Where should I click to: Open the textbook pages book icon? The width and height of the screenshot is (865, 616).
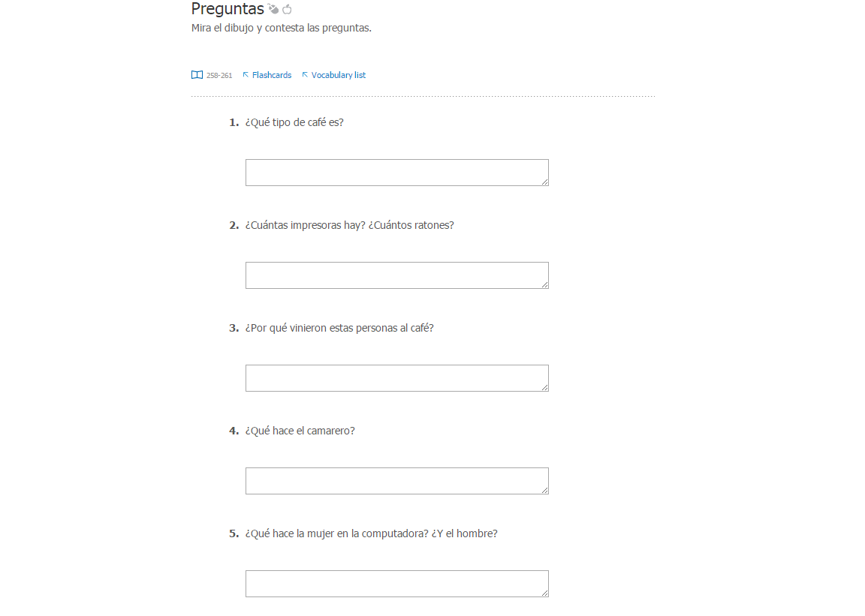pos(197,75)
